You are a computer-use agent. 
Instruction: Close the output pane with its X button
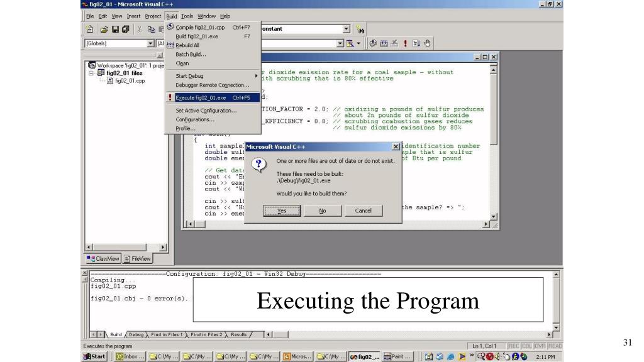pos(85,273)
